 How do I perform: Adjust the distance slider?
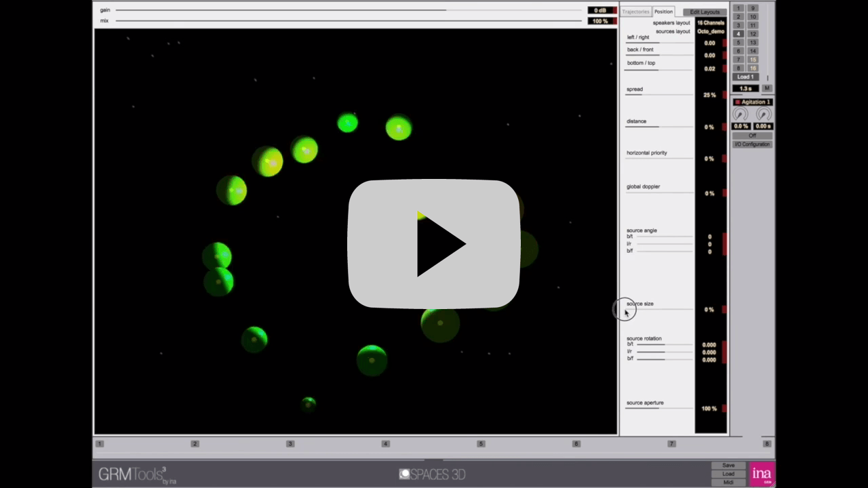click(x=659, y=127)
